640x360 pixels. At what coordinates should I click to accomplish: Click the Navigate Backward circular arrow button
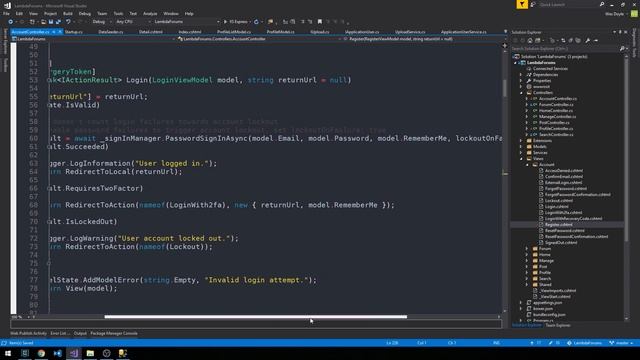coord(11,22)
